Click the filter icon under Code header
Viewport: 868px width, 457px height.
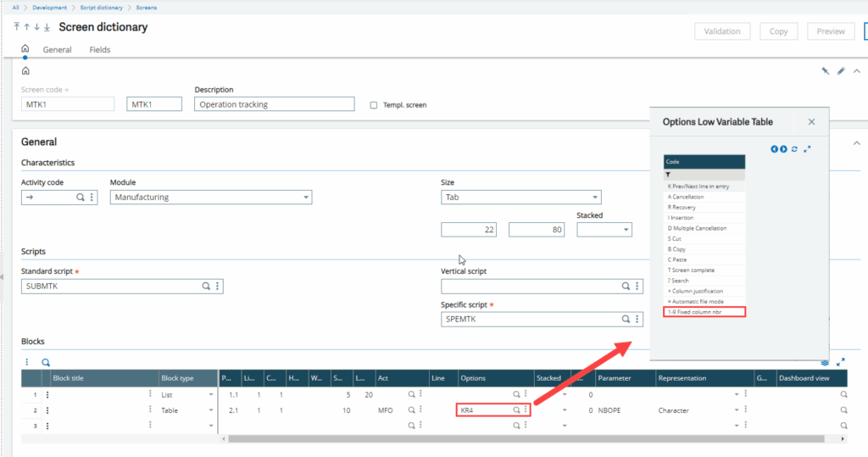pos(668,174)
